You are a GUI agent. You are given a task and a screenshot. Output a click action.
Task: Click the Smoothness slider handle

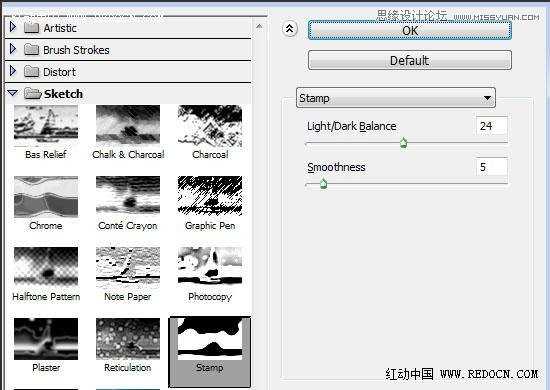click(323, 183)
